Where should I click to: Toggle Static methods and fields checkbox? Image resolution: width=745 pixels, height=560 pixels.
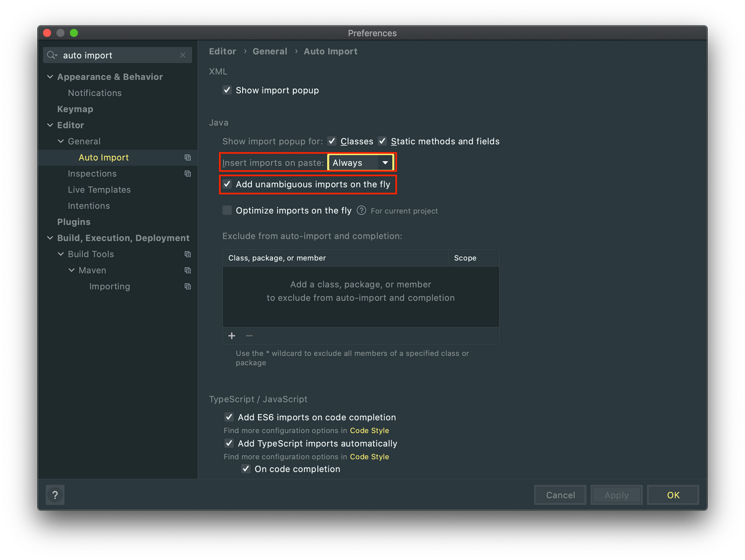[x=382, y=141]
